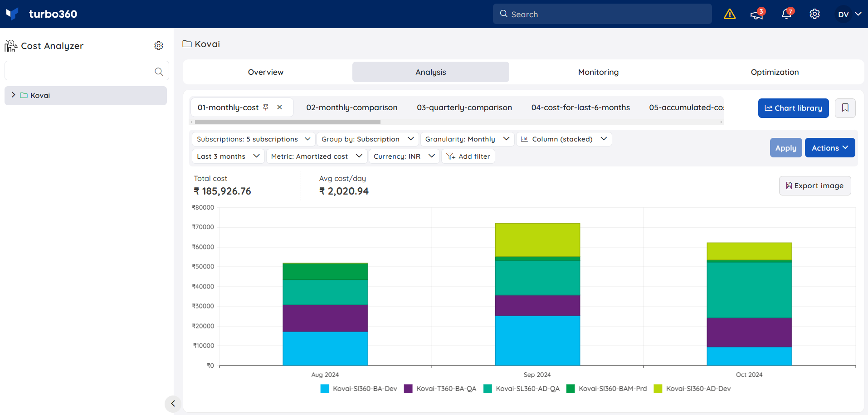Open the Last 3 months date range
Image resolution: width=868 pixels, height=415 pixels.
pyautogui.click(x=228, y=156)
